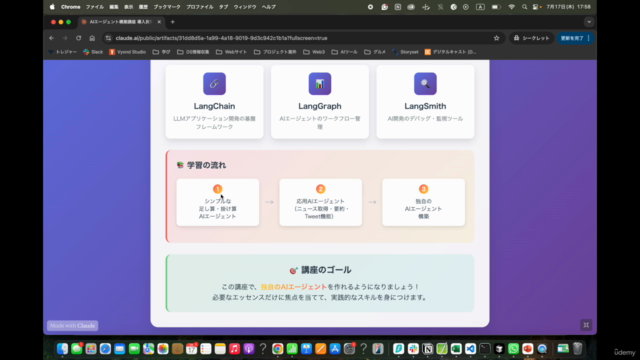
Task: Open the プロファイル menu
Action: tap(200, 7)
